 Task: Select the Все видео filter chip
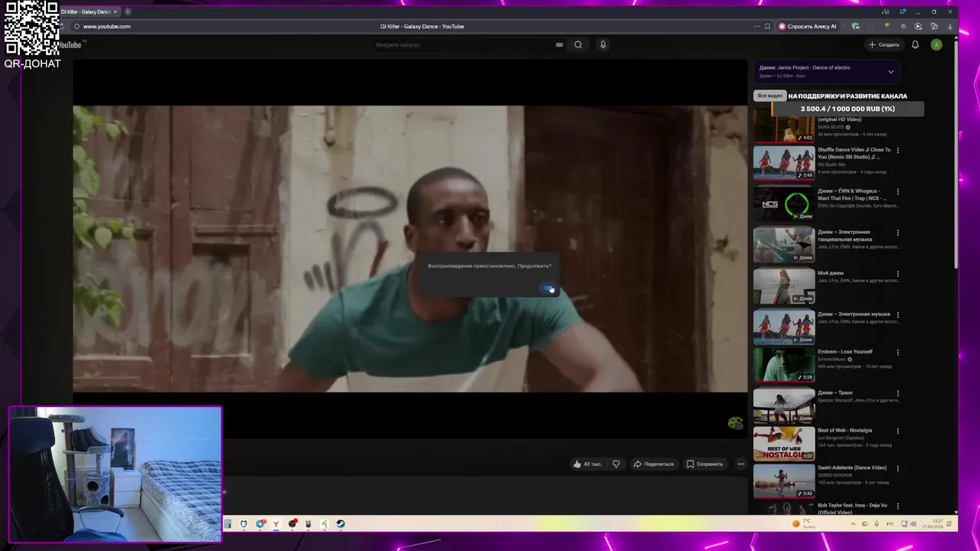coord(769,96)
